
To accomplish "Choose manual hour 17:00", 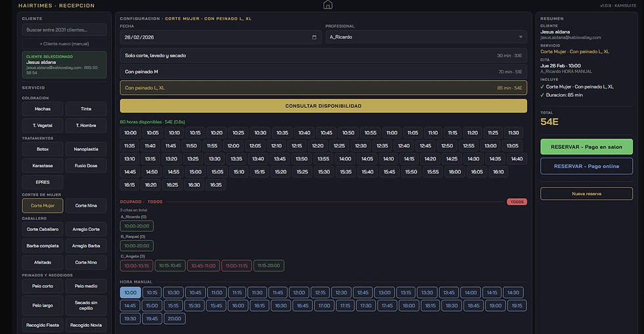I will point(324,306).
